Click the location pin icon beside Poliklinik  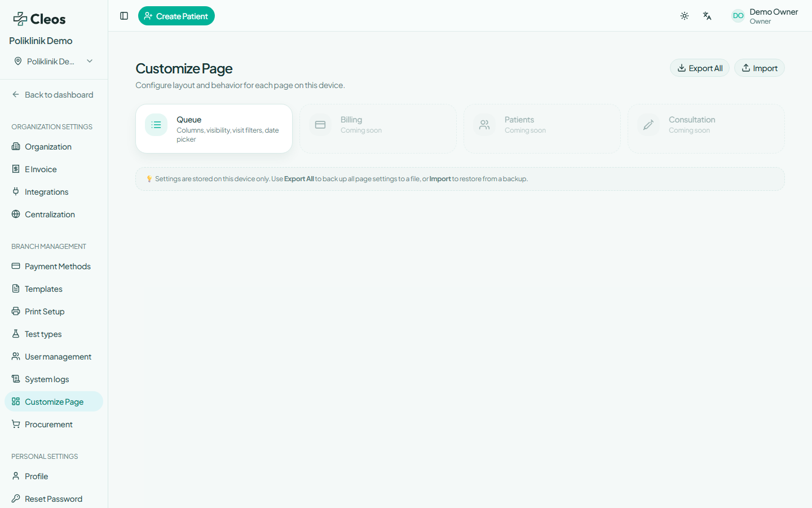tap(18, 61)
